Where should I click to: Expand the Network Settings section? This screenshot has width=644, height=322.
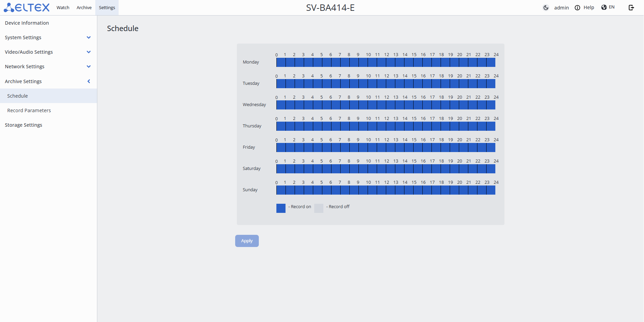pyautogui.click(x=89, y=67)
